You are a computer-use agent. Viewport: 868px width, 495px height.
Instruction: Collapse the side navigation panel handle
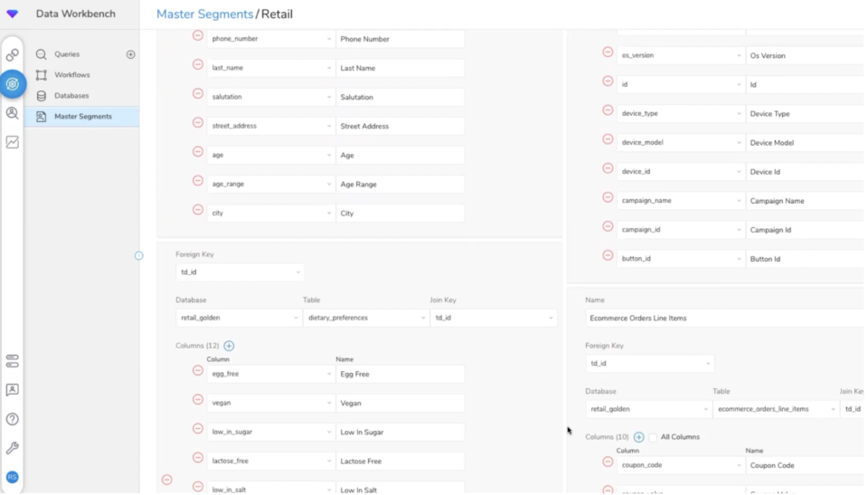(x=139, y=256)
